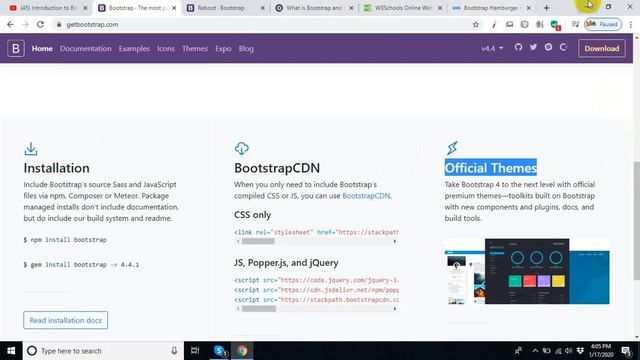Switch to the Reboot Bootstrap tab
Screen dimensions: 640x360
point(225,8)
